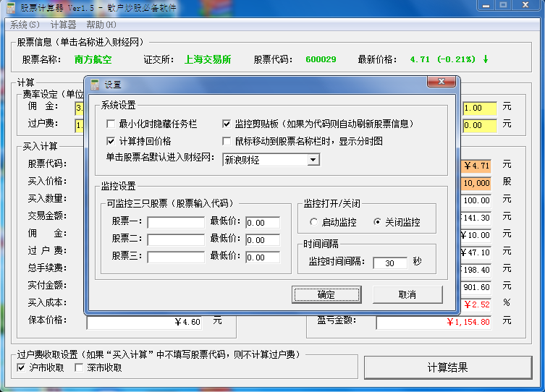Click the stock calculator app icon in title bar
This screenshot has height=392, width=545.
pyautogui.click(x=9, y=8)
